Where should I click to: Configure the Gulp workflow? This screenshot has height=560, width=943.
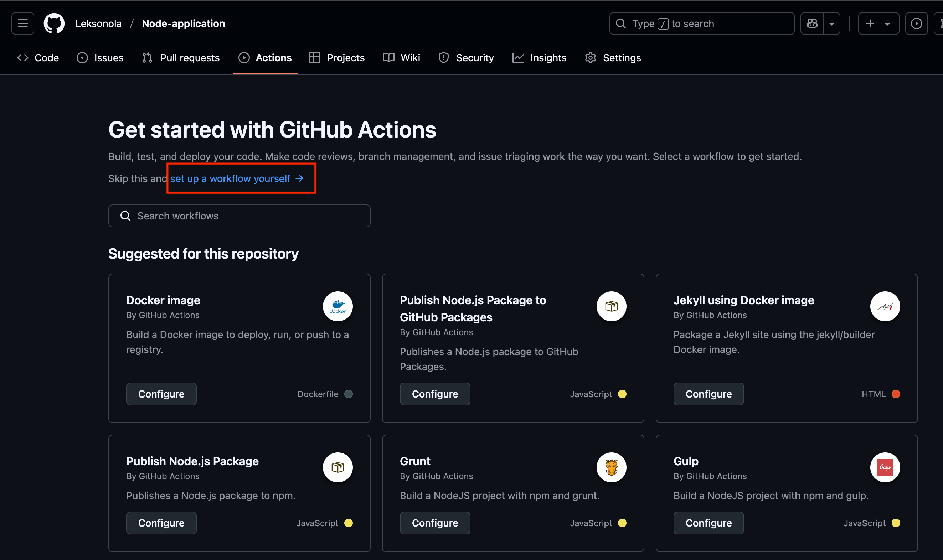[708, 523]
